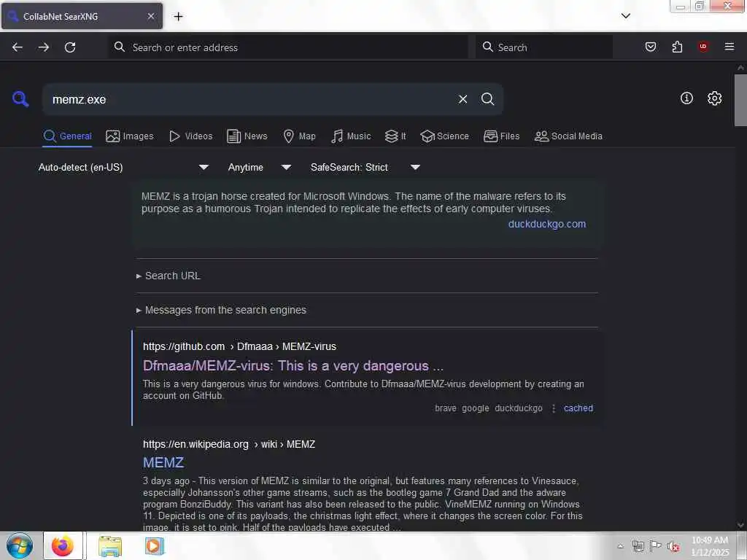The image size is (747, 560).
Task: Open the list all tabs chevron
Action: pyautogui.click(x=626, y=16)
